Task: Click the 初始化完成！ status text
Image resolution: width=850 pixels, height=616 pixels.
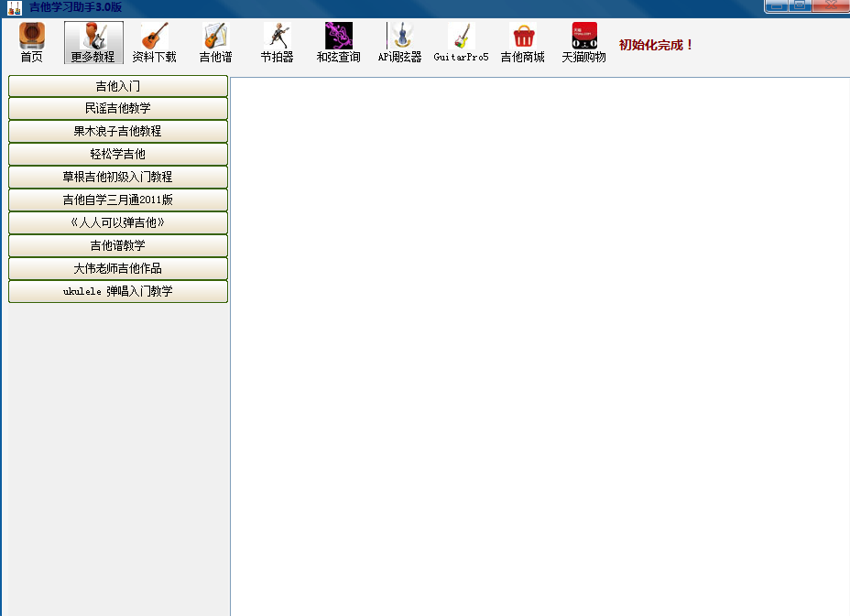Action: tap(657, 45)
